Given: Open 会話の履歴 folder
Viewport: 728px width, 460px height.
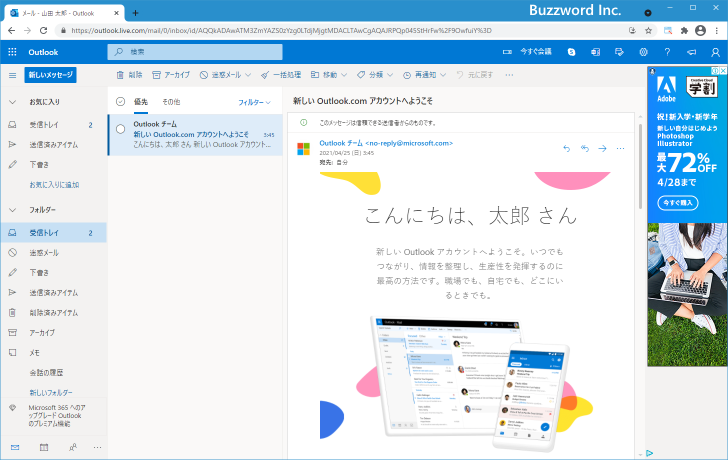Looking at the screenshot, I should click(53, 372).
